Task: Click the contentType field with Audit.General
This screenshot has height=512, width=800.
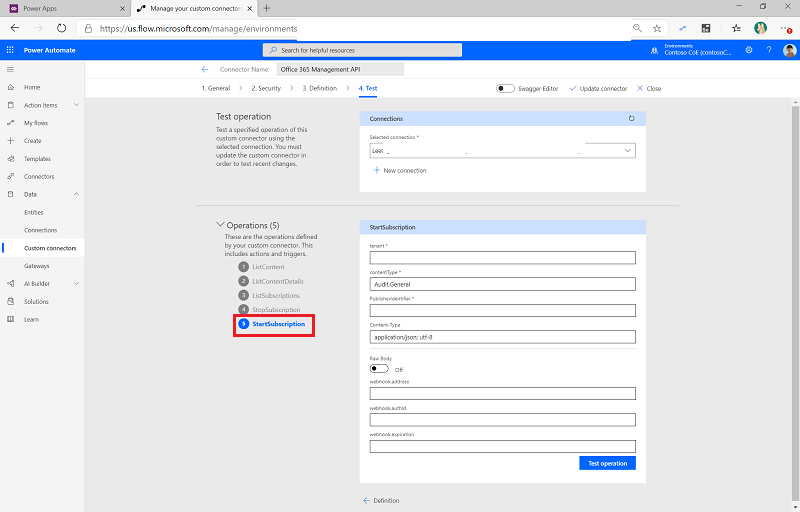Action: (x=503, y=284)
